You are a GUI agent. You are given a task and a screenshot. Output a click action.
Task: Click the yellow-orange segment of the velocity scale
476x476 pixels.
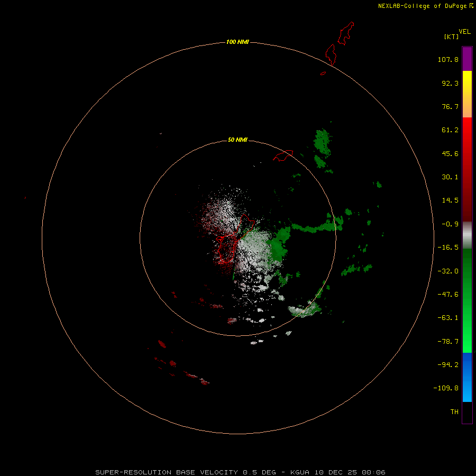(x=467, y=94)
